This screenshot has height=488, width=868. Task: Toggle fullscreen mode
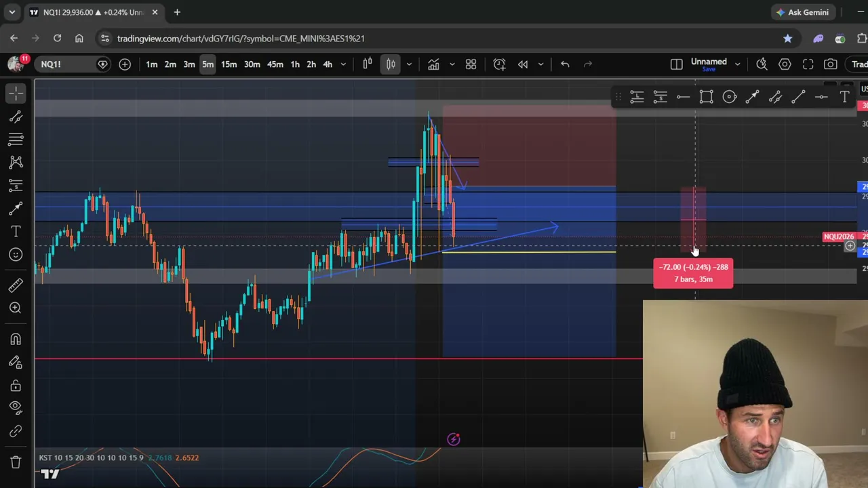pyautogui.click(x=808, y=64)
